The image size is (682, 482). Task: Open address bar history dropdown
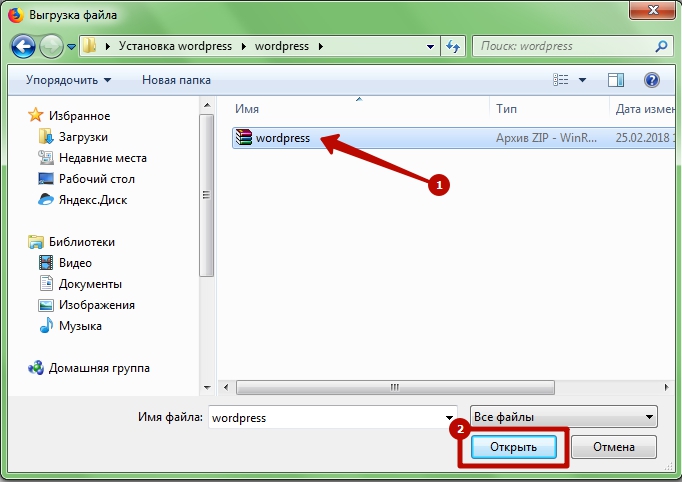tap(430, 46)
